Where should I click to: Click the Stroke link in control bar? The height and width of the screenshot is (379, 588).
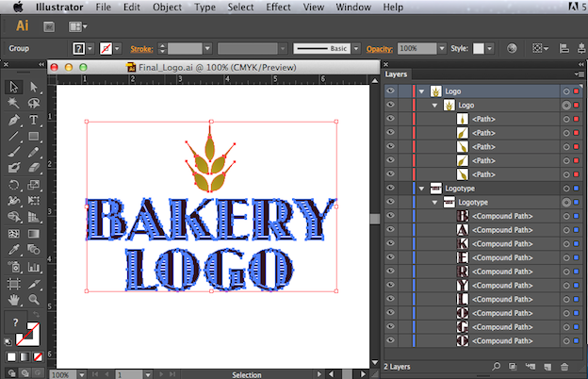tap(141, 47)
